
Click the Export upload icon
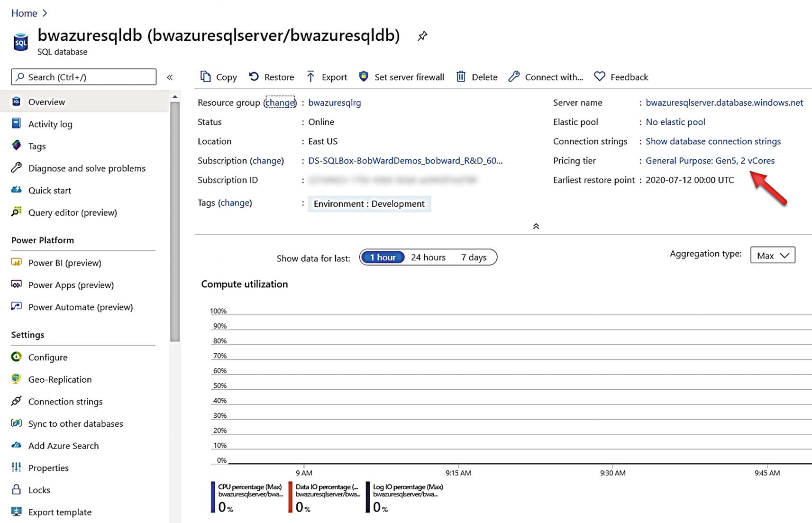(x=310, y=76)
